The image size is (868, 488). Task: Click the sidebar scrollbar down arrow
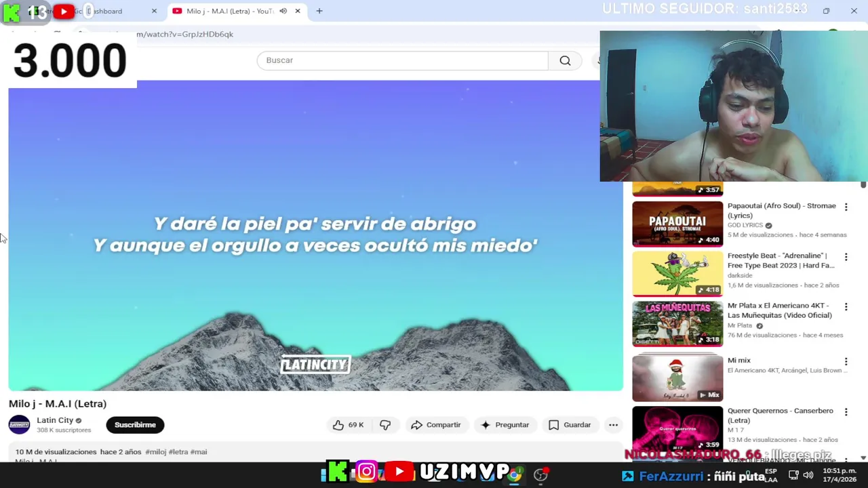click(863, 458)
